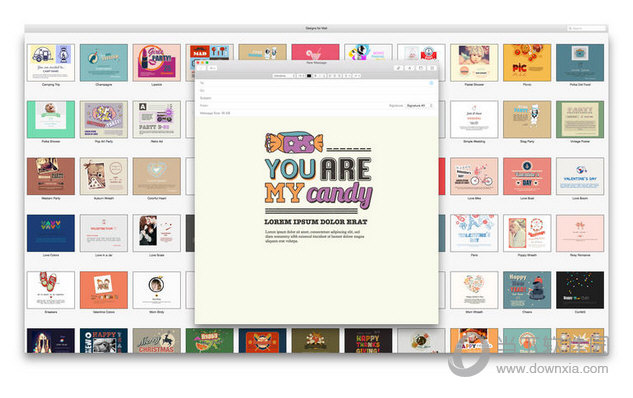Select the black Confetti template thumbnail
Viewport: 633px width, 398px height.
click(580, 290)
